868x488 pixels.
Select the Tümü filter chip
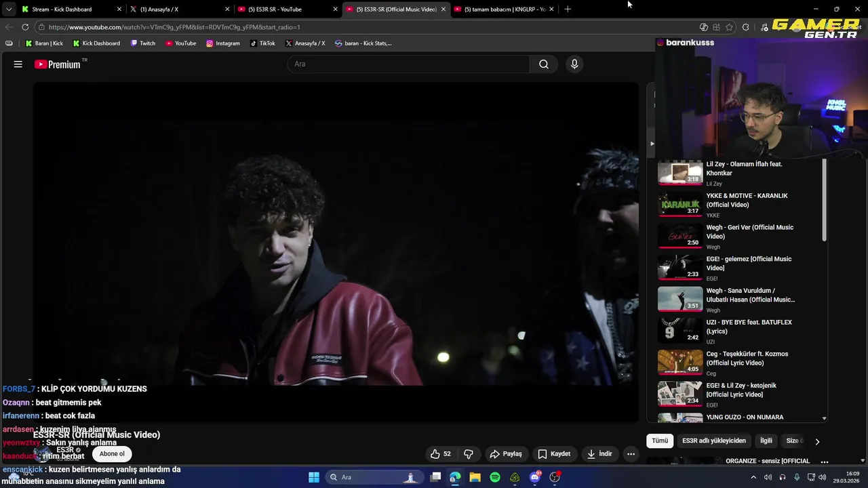pyautogui.click(x=660, y=441)
